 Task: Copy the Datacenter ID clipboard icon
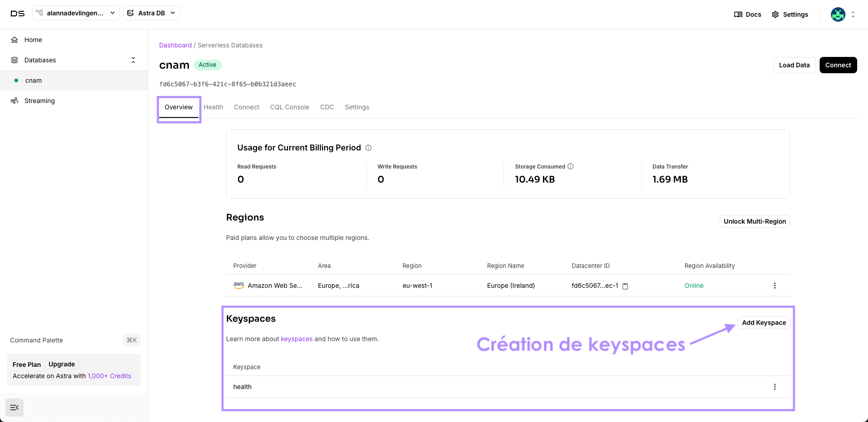pos(625,286)
